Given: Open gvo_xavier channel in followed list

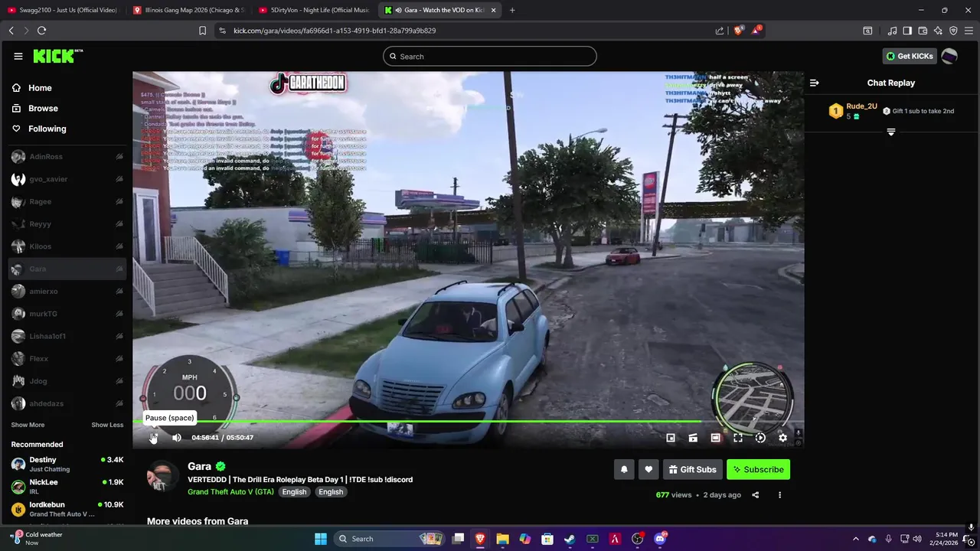Looking at the screenshot, I should (x=67, y=179).
